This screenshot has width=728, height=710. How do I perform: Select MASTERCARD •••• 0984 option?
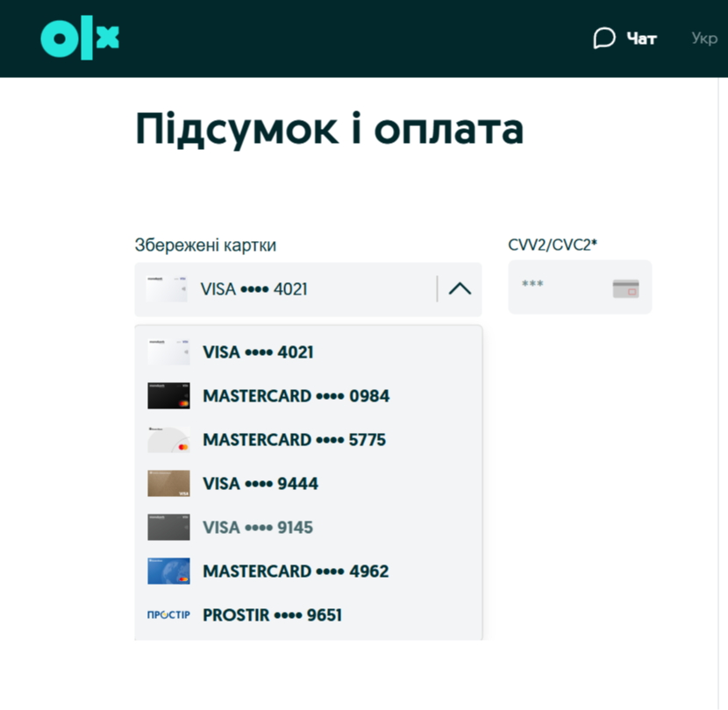coord(308,396)
